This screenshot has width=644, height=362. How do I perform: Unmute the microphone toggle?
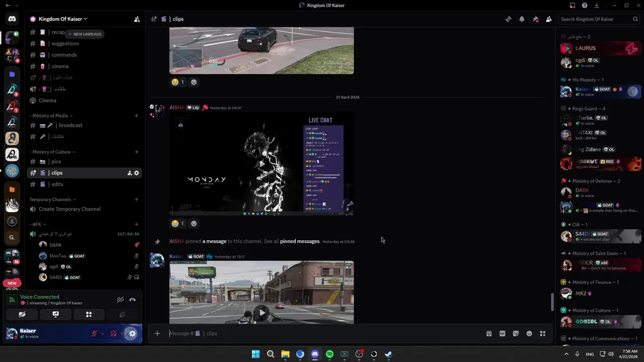tap(94, 333)
